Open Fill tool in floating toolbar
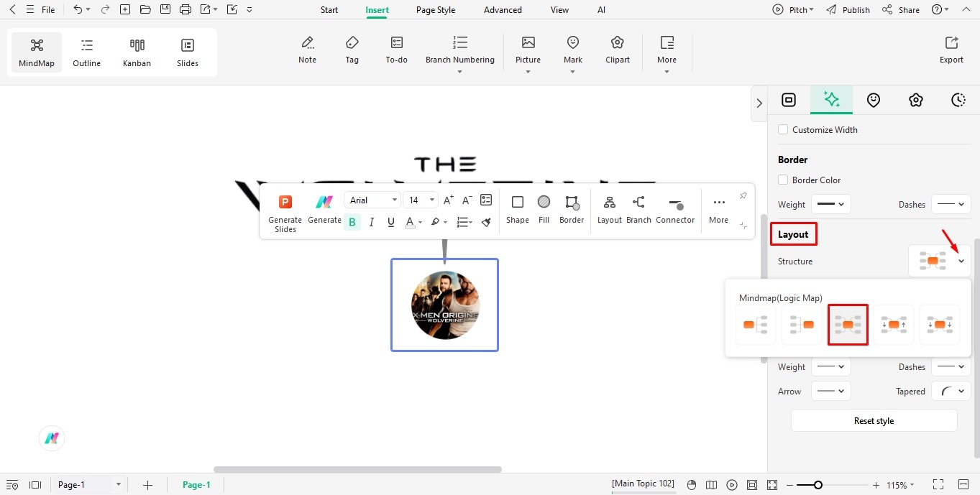980x495 pixels. click(x=544, y=209)
